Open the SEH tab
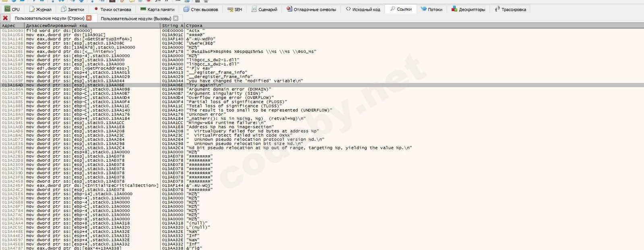This screenshot has width=644, height=250. click(235, 9)
